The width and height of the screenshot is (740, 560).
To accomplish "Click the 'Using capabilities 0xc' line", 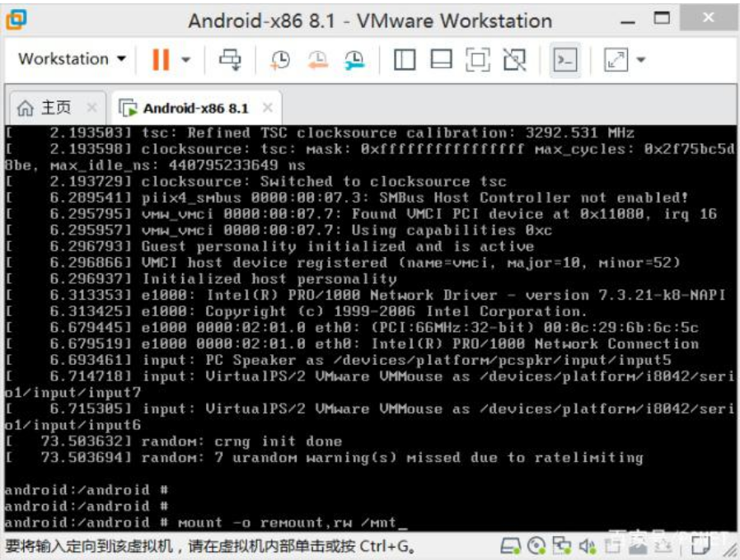I will click(x=279, y=231).
